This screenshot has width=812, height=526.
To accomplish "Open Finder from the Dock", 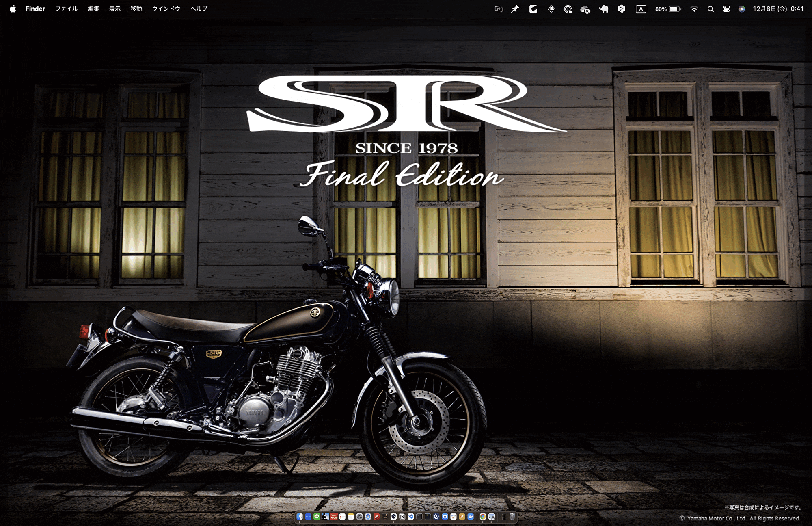I will 300,517.
